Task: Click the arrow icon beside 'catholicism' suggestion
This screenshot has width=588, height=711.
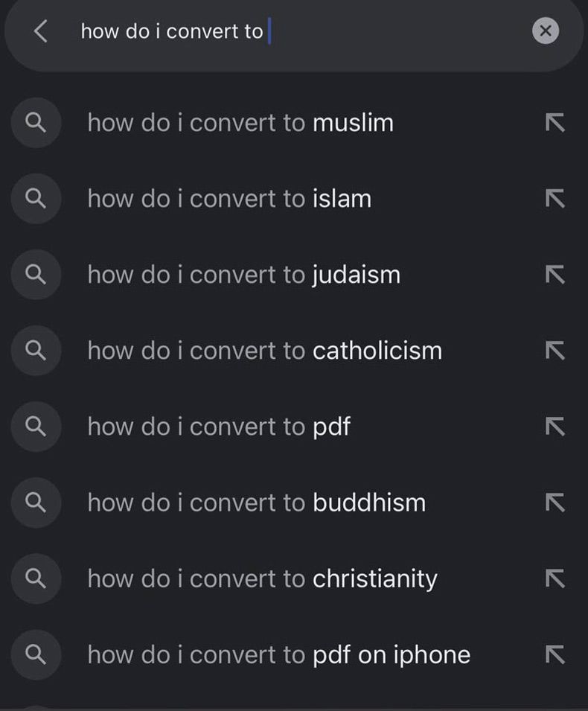Action: [x=555, y=351]
